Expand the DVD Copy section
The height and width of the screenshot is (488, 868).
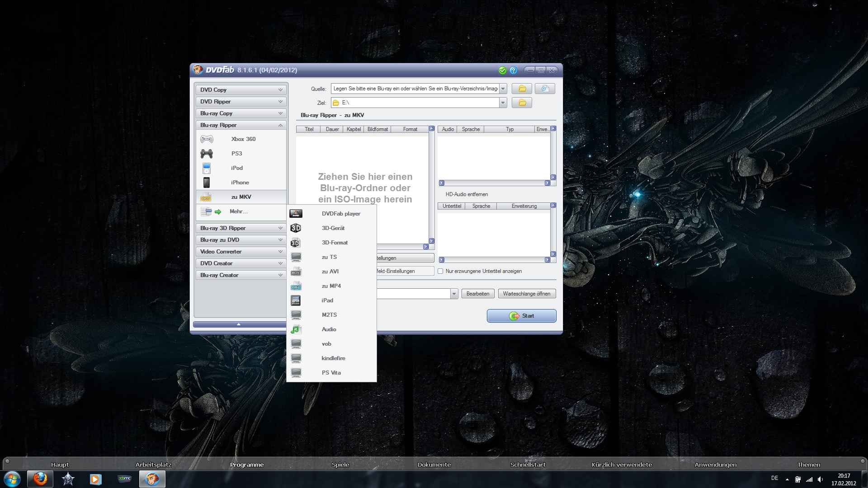241,90
